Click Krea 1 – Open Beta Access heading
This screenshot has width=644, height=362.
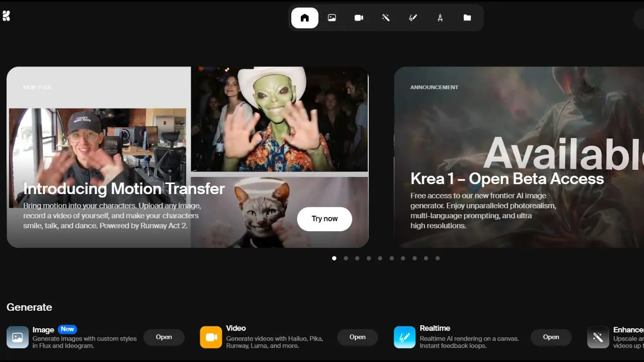[x=507, y=178]
